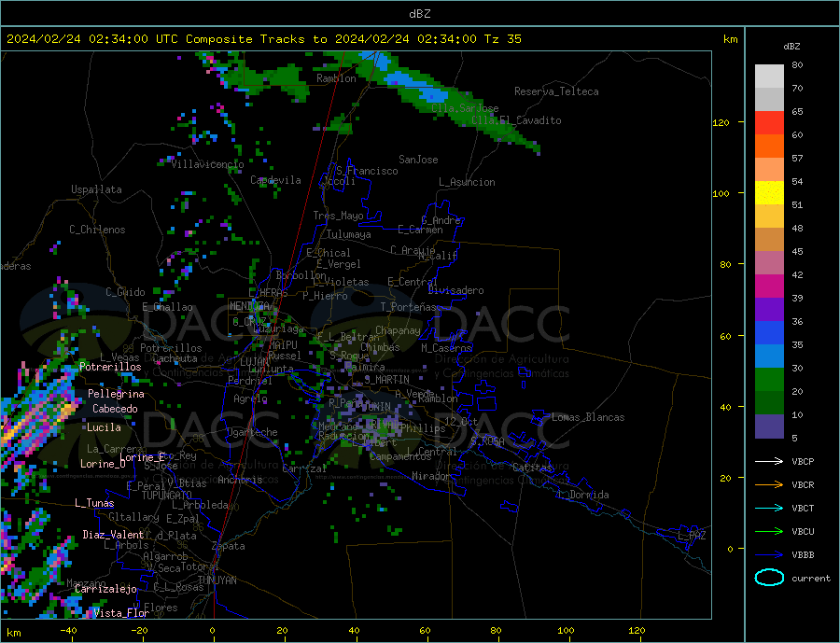840x643 pixels.
Task: Click the 42 dBZ magenta color swatch
Action: [769, 287]
